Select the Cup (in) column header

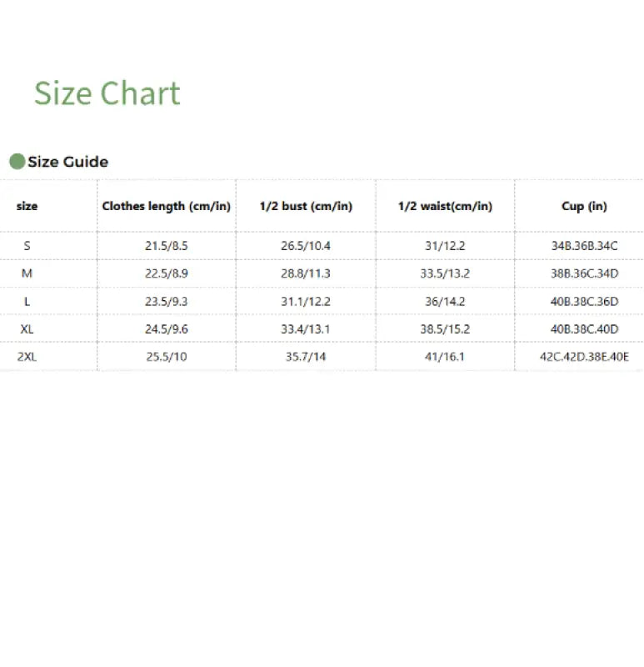coord(584,206)
